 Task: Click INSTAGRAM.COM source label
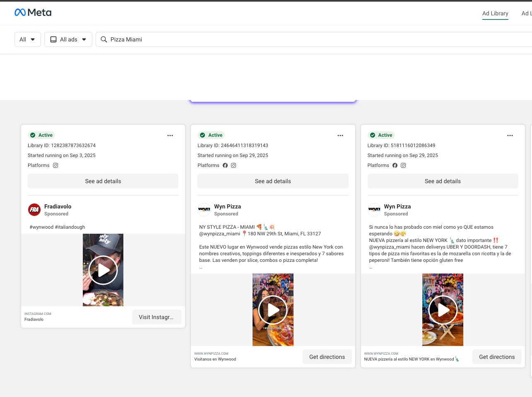38,314
